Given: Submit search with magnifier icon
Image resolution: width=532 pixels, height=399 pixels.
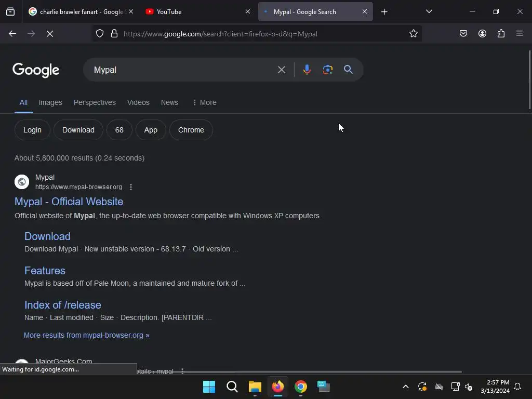Looking at the screenshot, I should click(x=348, y=70).
